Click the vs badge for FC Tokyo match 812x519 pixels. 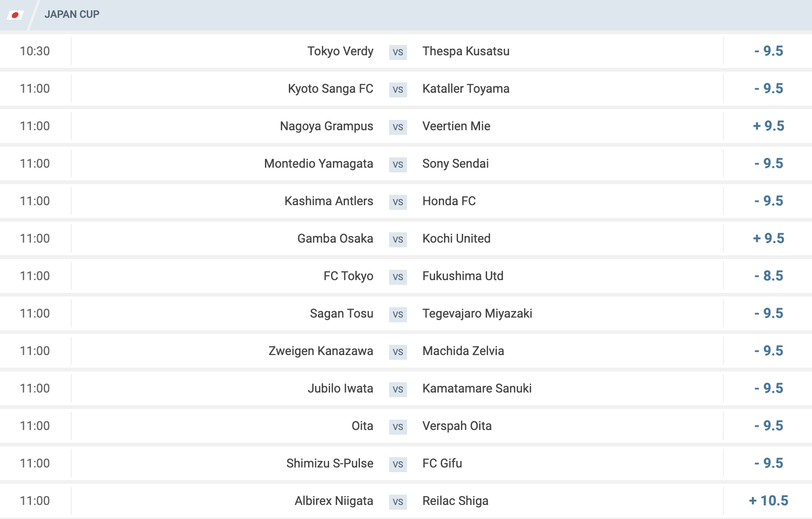(x=398, y=277)
